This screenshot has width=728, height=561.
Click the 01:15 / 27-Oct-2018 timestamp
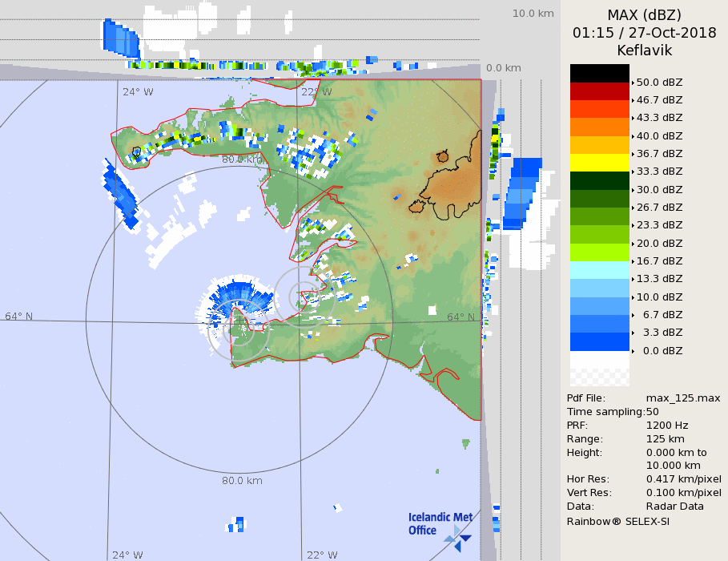pyautogui.click(x=644, y=33)
